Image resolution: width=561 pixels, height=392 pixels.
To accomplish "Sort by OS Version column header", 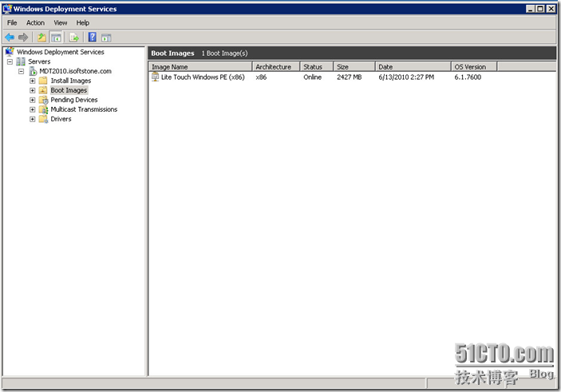I will pos(474,66).
